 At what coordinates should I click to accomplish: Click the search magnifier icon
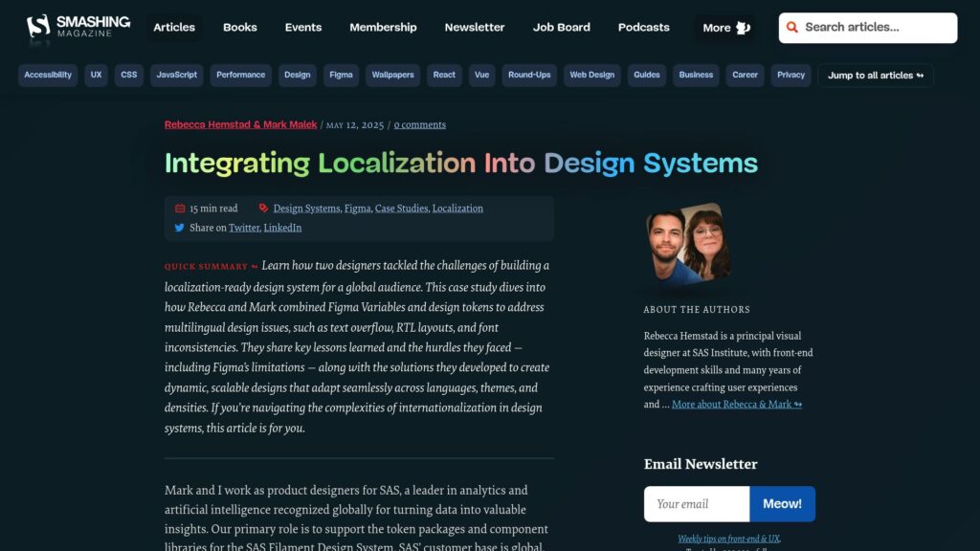coord(791,28)
